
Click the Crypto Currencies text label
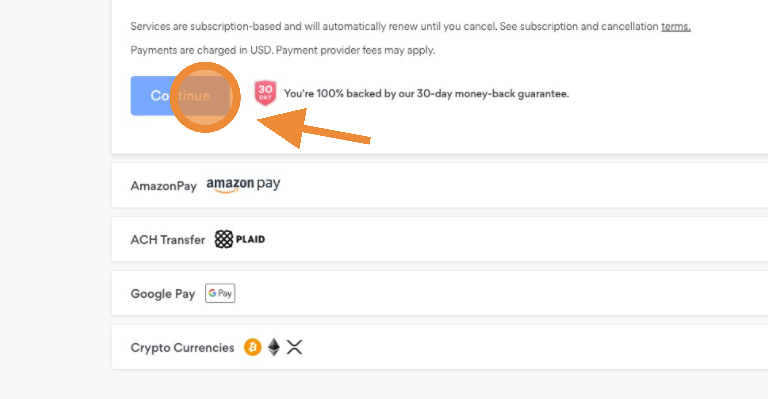coord(182,348)
